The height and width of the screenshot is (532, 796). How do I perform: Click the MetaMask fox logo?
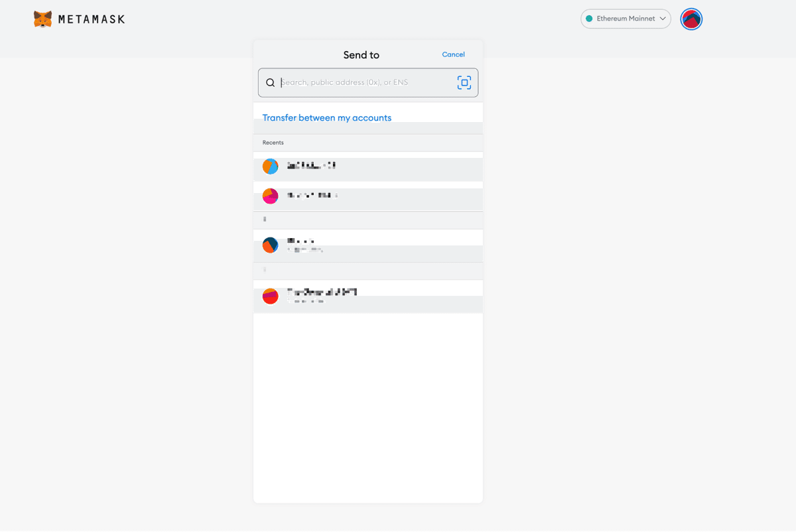42,19
